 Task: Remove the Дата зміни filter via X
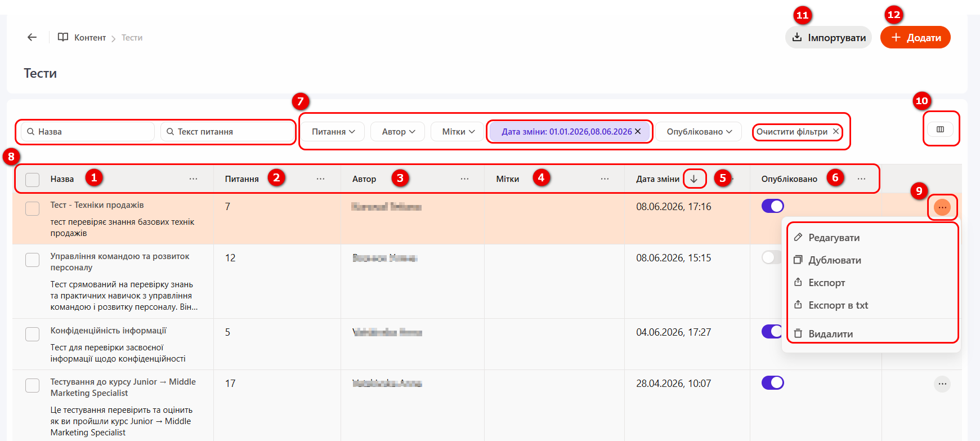[x=638, y=131]
